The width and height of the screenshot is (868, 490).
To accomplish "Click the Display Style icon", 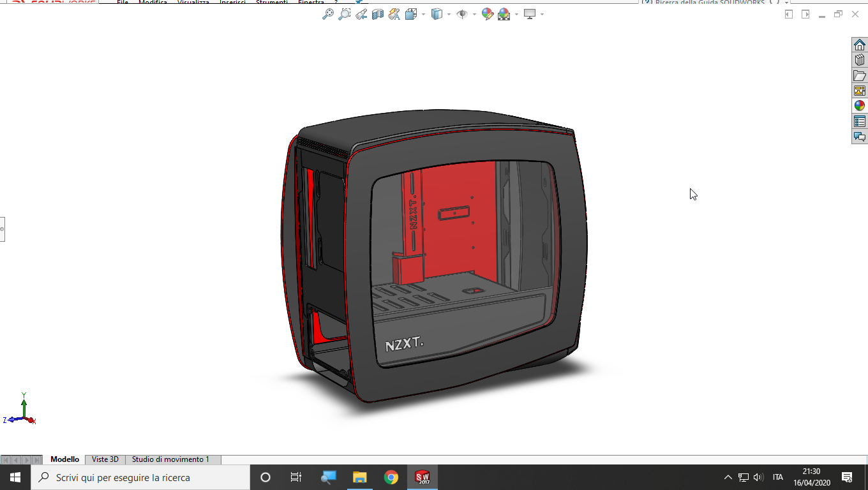I will pyautogui.click(x=437, y=14).
